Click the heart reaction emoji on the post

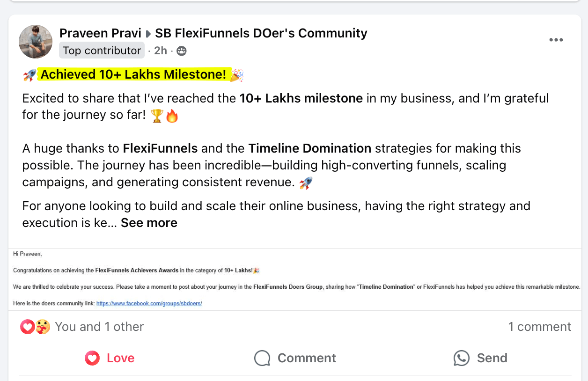pos(28,326)
